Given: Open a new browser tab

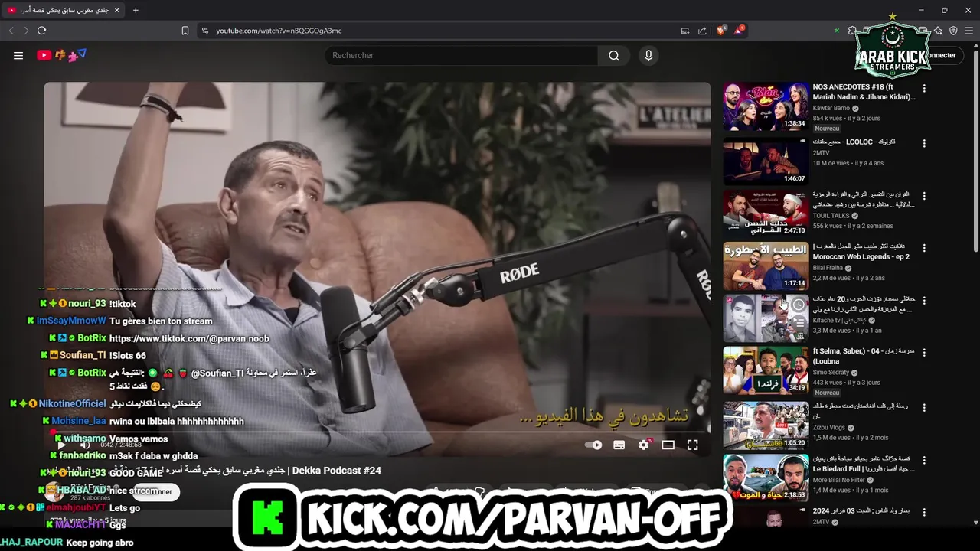Looking at the screenshot, I should point(136,10).
